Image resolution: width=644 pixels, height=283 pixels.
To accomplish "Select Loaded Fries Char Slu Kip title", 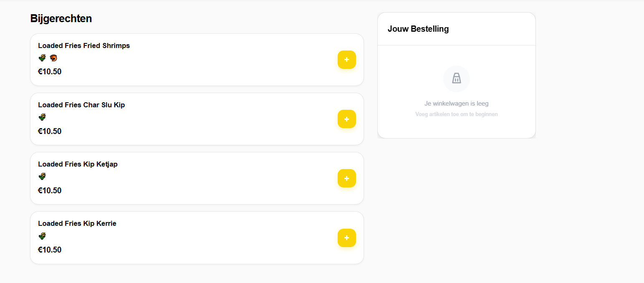I will [x=81, y=105].
